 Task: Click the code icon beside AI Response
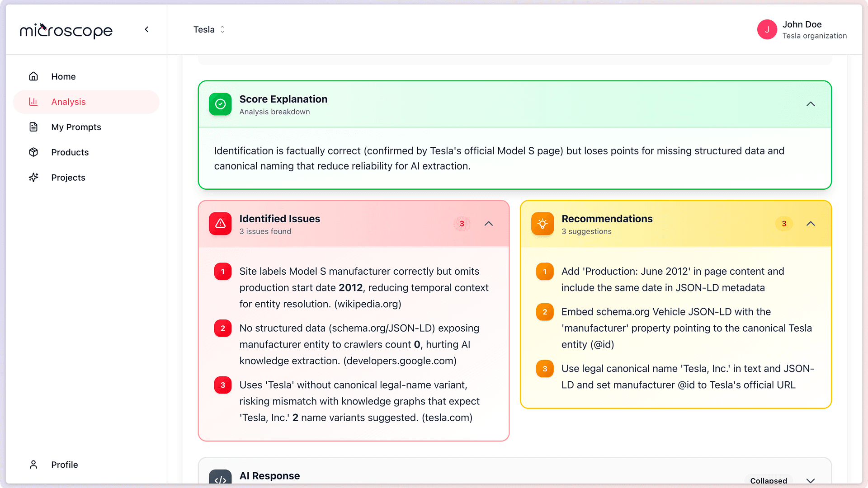(x=220, y=480)
